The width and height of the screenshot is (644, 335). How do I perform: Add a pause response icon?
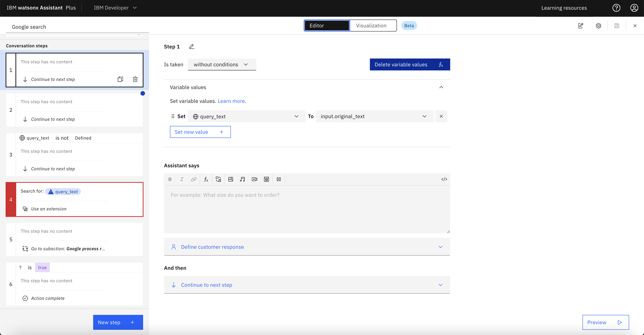click(x=279, y=179)
